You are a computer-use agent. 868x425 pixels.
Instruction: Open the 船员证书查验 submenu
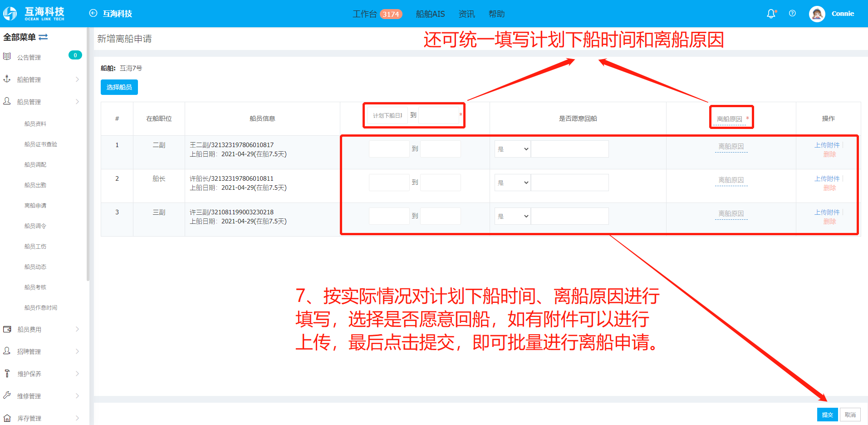coord(41,144)
